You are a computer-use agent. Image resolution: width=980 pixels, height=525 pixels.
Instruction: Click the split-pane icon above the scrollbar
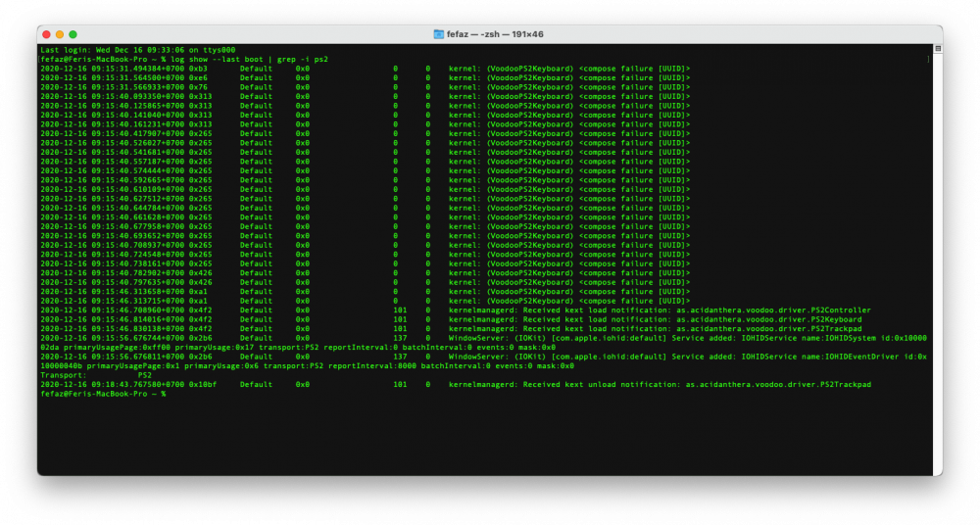938,49
